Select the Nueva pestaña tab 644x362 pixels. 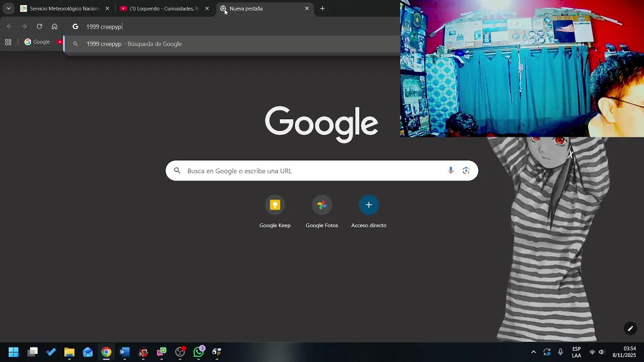click(x=264, y=9)
